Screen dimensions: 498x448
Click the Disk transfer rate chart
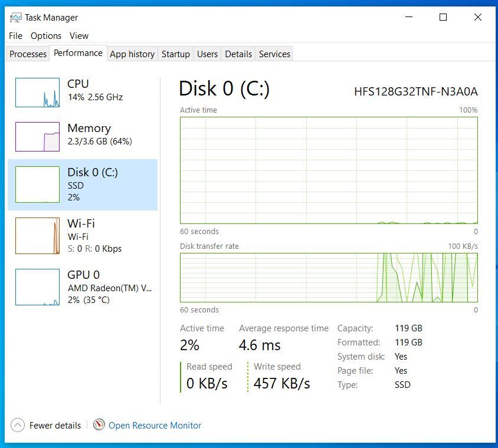pos(328,278)
